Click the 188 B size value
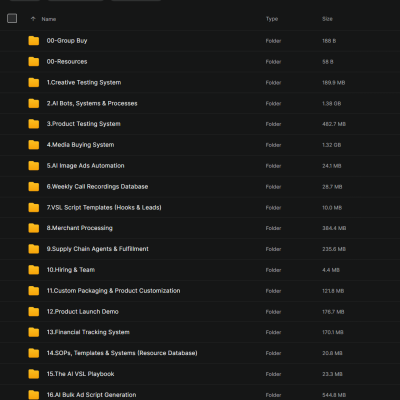Screen dimensions: 400x400 (329, 41)
